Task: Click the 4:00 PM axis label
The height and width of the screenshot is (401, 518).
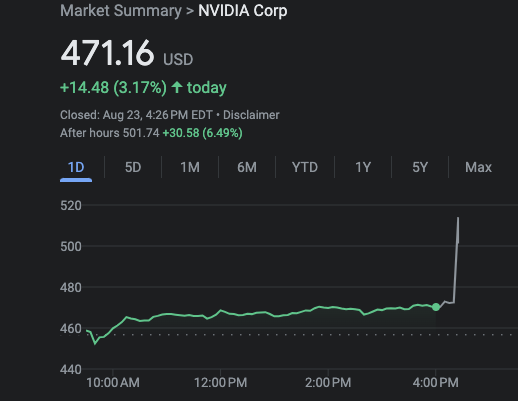Action: [x=436, y=383]
